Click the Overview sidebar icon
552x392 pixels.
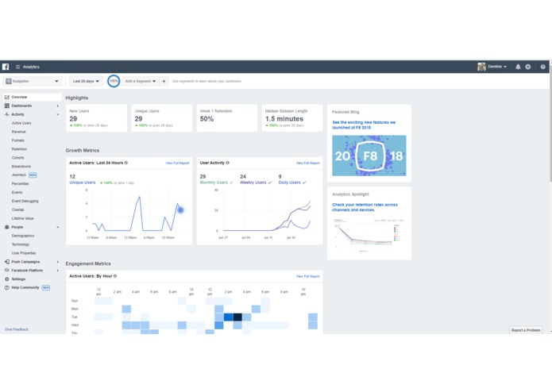6,97
